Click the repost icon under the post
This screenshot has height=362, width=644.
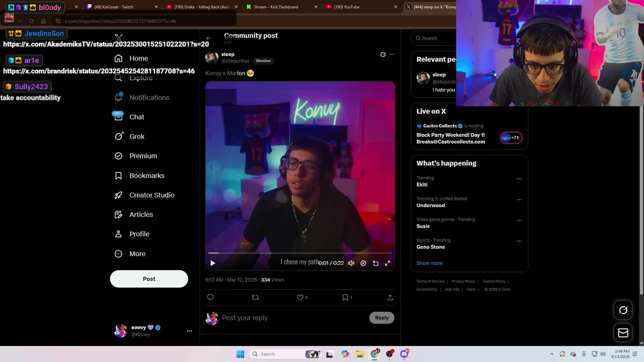click(255, 297)
